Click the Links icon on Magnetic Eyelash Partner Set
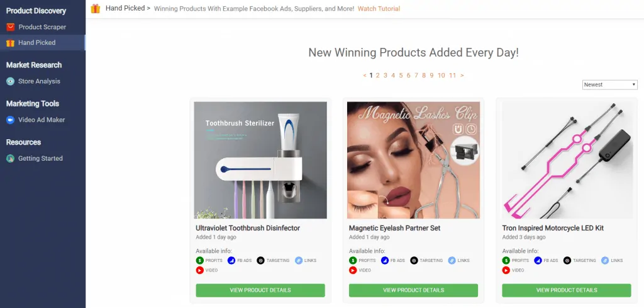 click(452, 260)
